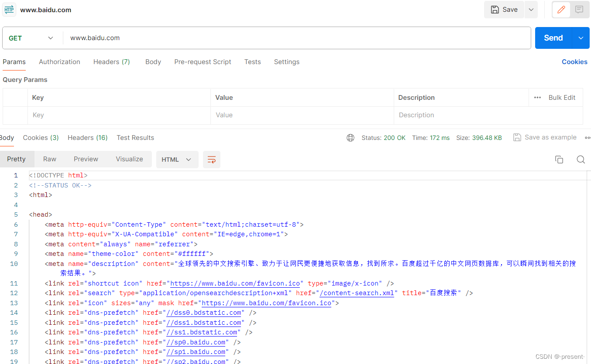Click the <!--STATUS OK--> comment line
591x364 pixels.
point(60,185)
